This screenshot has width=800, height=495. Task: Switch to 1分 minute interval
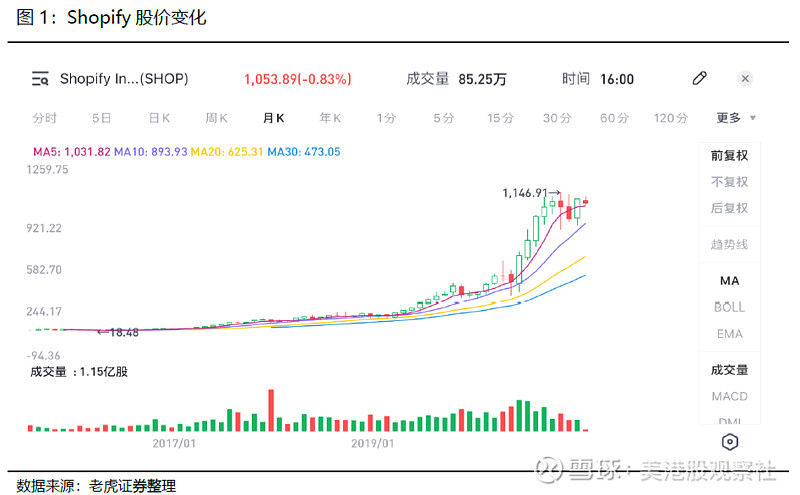coord(386,118)
